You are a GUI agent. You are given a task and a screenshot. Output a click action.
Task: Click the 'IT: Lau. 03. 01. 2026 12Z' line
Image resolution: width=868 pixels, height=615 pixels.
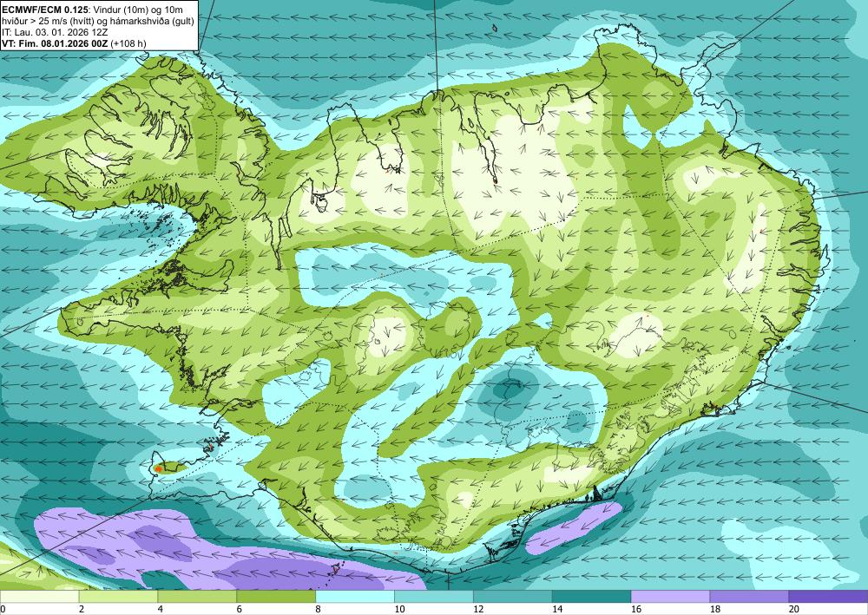pyautogui.click(x=55, y=32)
